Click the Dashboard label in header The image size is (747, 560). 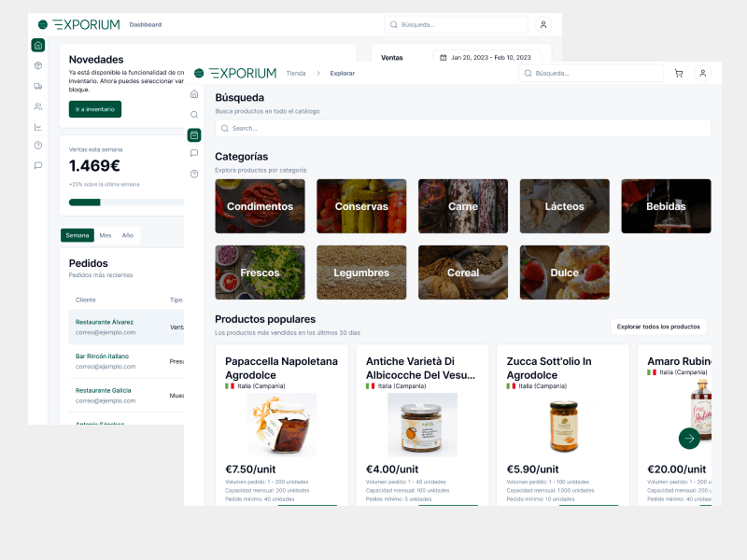coord(146,25)
